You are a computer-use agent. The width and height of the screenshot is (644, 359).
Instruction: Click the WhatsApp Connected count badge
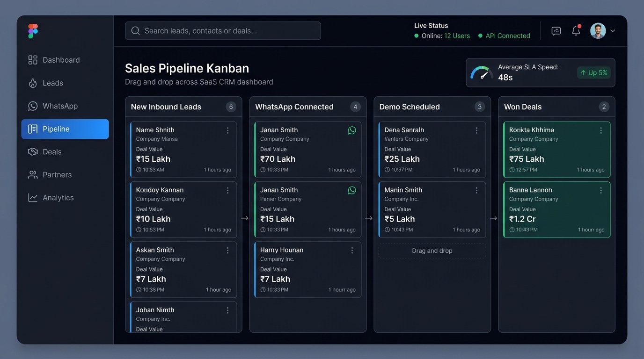(x=355, y=107)
